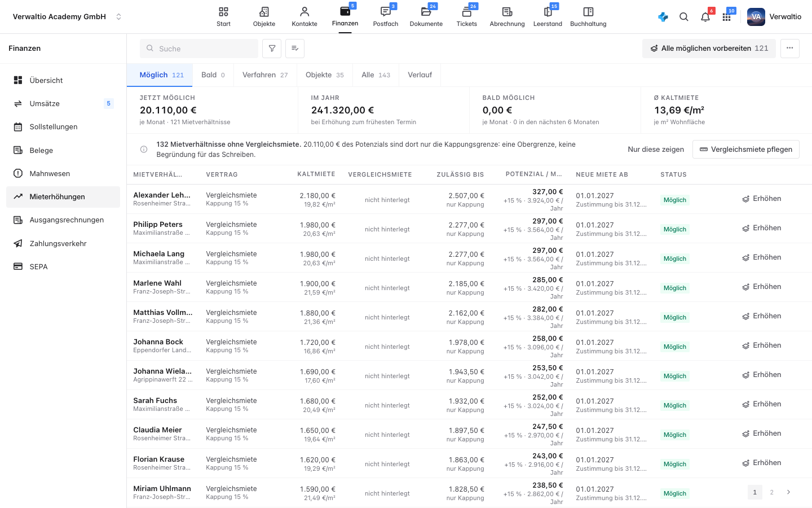The image size is (812, 508).
Task: Open Sollstellungen in the sidebar
Action: coord(63,127)
